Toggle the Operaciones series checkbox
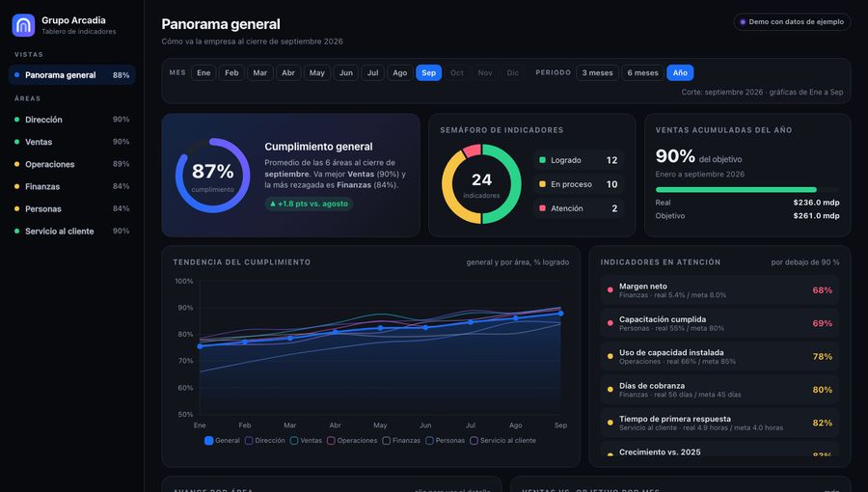This screenshot has height=492, width=868. tap(331, 441)
